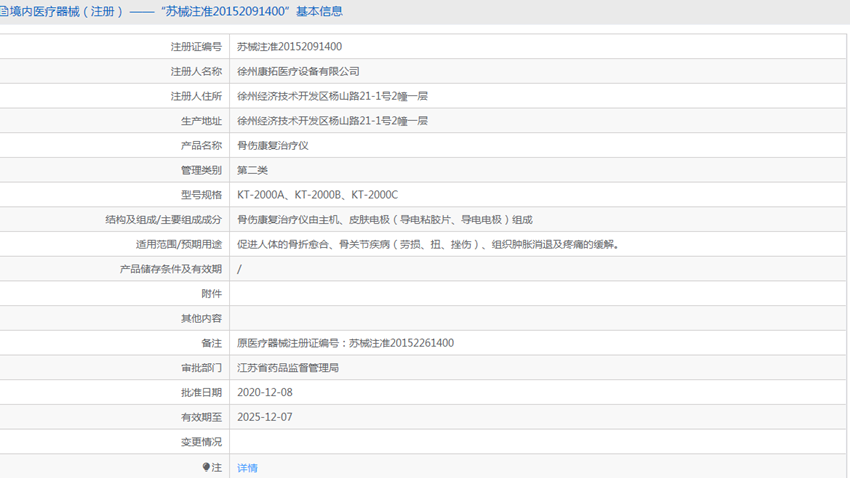Click the 适用范围/预期用途 description text
Screen dimensions: 850x478
pos(428,244)
